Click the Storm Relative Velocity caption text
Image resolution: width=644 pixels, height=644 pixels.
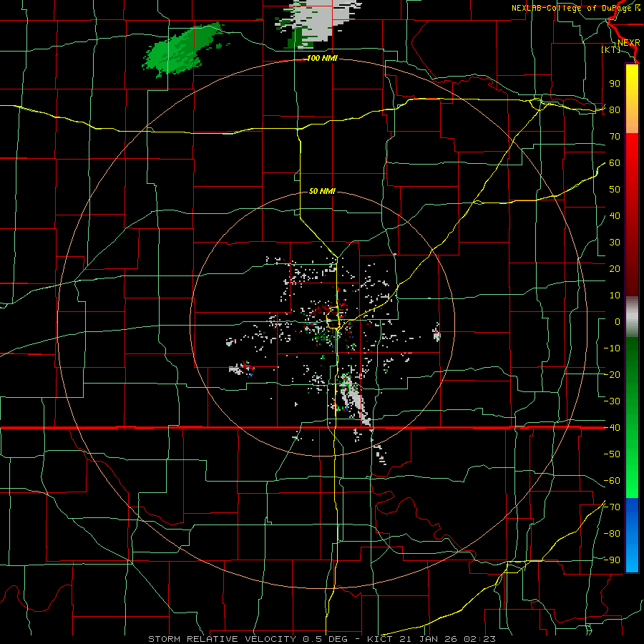click(321, 639)
